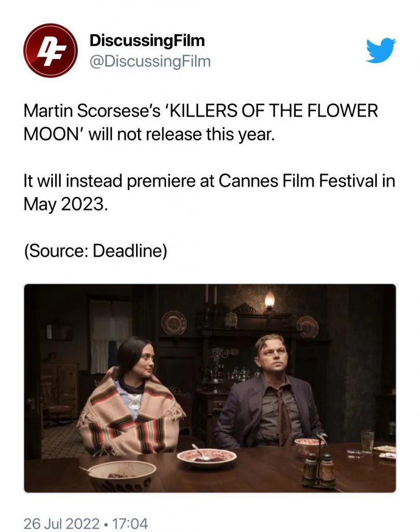Open the attached movie still image

[210, 388]
